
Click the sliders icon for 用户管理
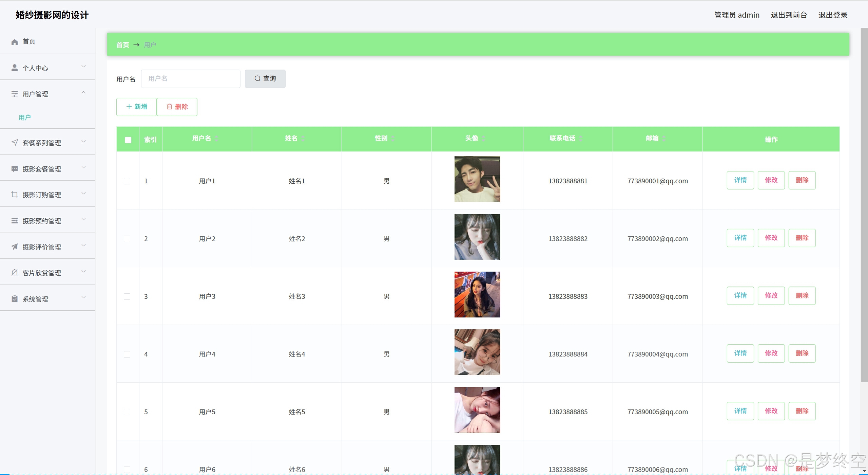coord(14,94)
